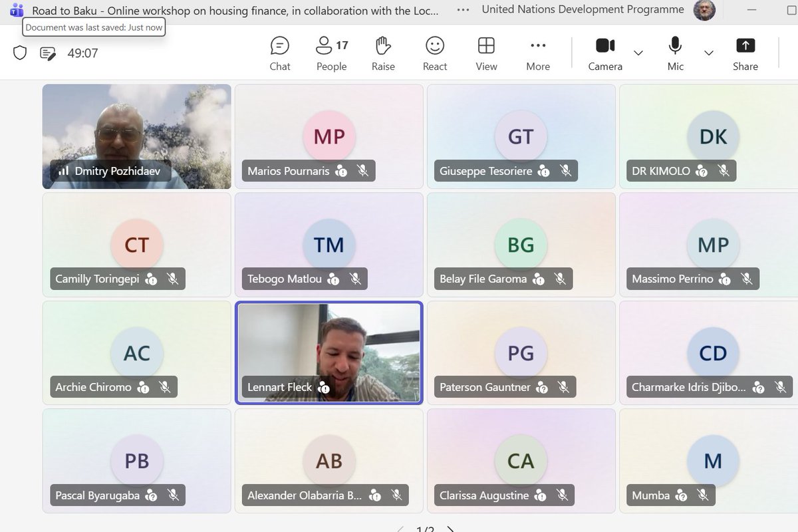Click Dmitry Pozhidaev signal strength icon
798x532 pixels.
pyautogui.click(x=63, y=171)
